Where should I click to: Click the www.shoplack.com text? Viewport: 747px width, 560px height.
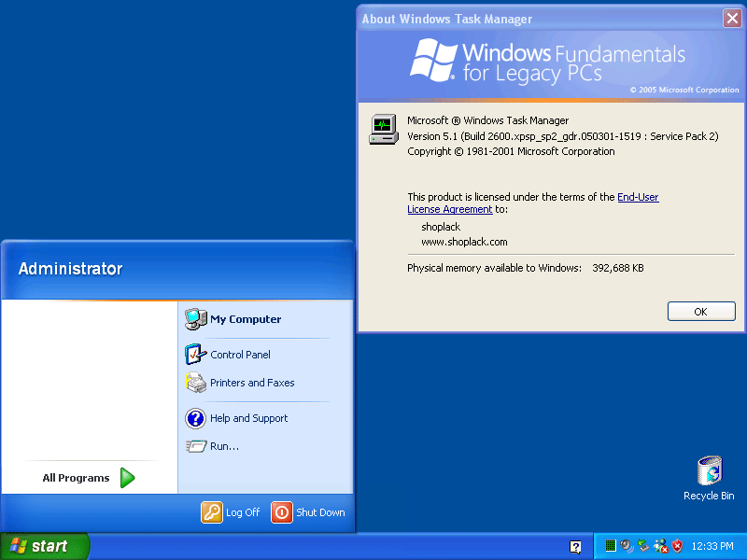[x=464, y=242]
